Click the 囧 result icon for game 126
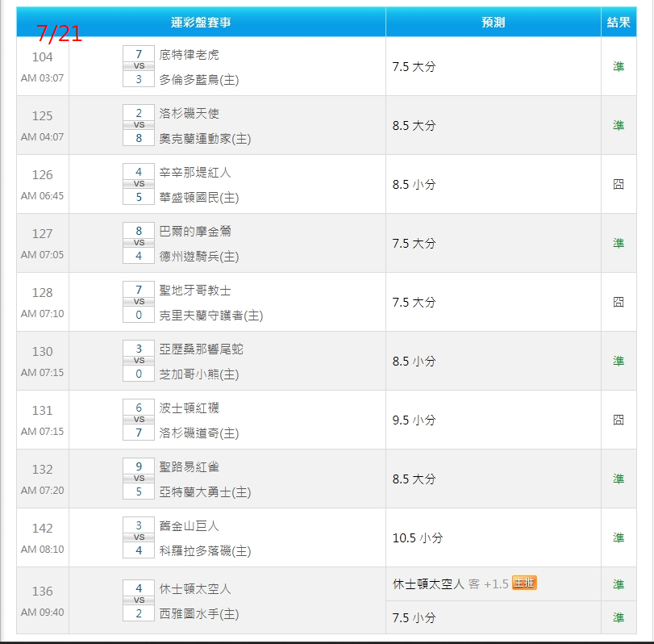This screenshot has height=644, width=654. coord(619,184)
